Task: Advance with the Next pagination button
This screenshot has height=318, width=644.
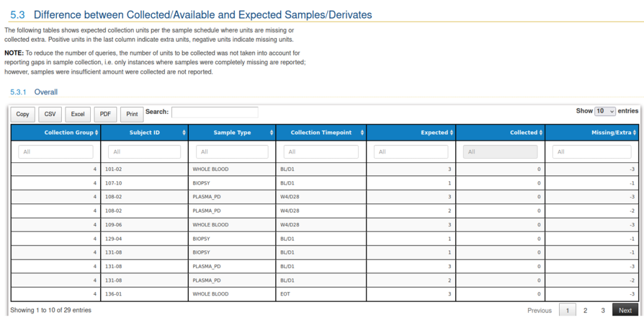Action: click(x=625, y=311)
